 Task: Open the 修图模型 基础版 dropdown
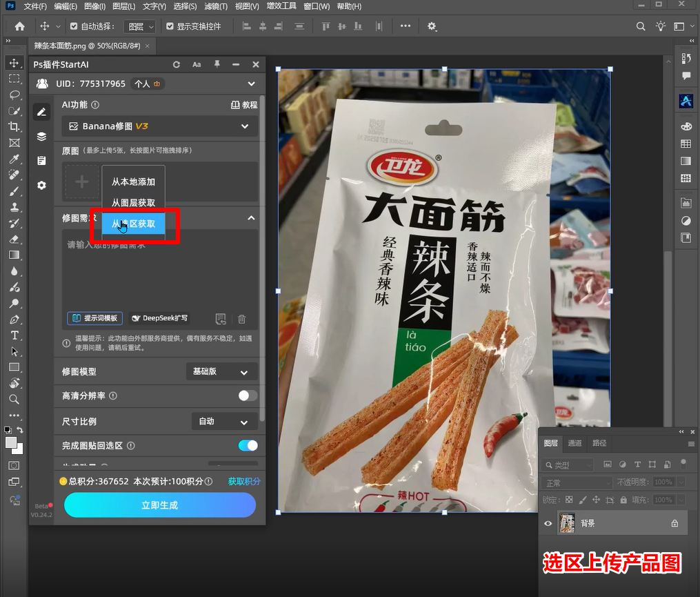coord(222,372)
